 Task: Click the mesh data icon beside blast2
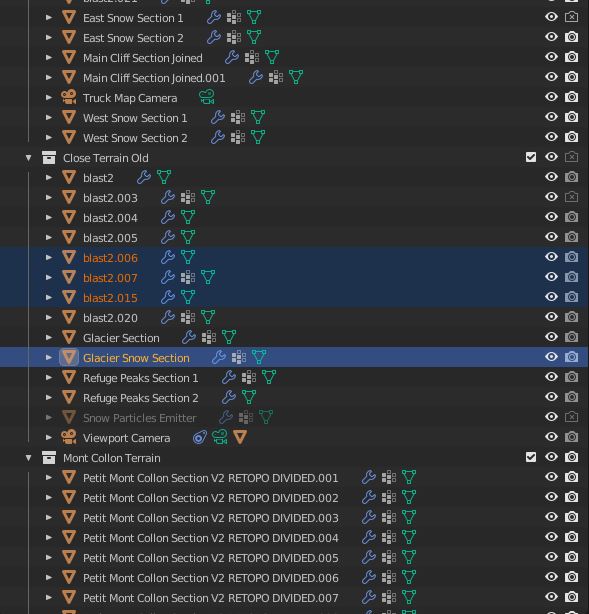click(164, 177)
